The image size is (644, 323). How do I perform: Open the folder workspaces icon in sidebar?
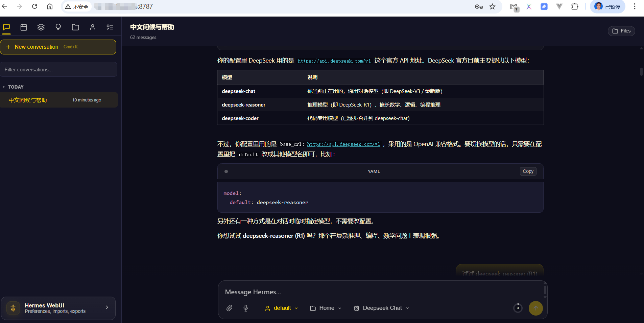point(75,27)
